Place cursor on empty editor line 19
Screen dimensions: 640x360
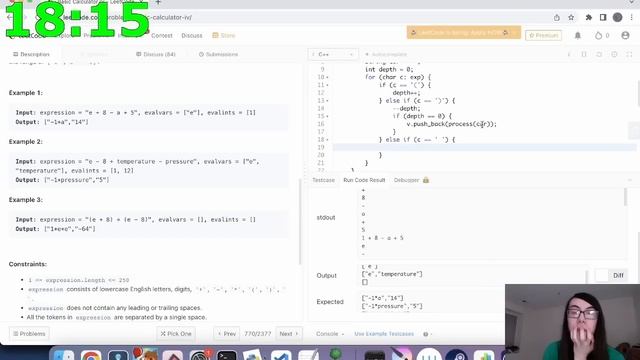[484, 147]
